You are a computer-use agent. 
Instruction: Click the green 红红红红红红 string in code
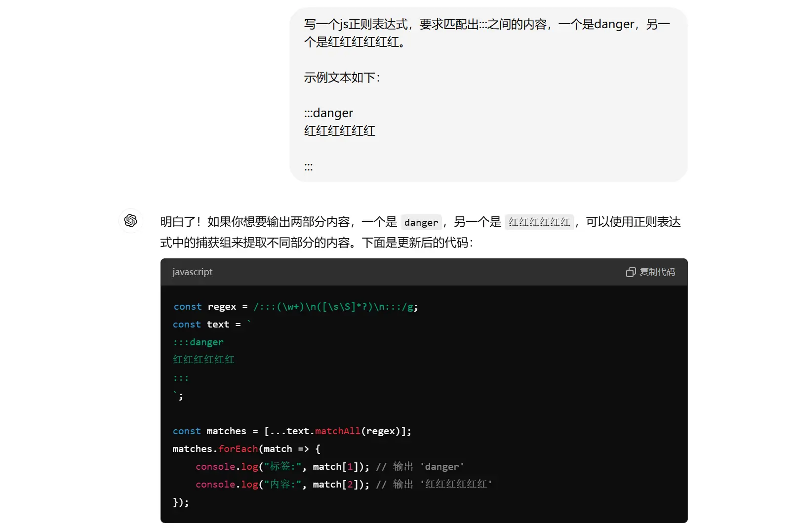(203, 360)
